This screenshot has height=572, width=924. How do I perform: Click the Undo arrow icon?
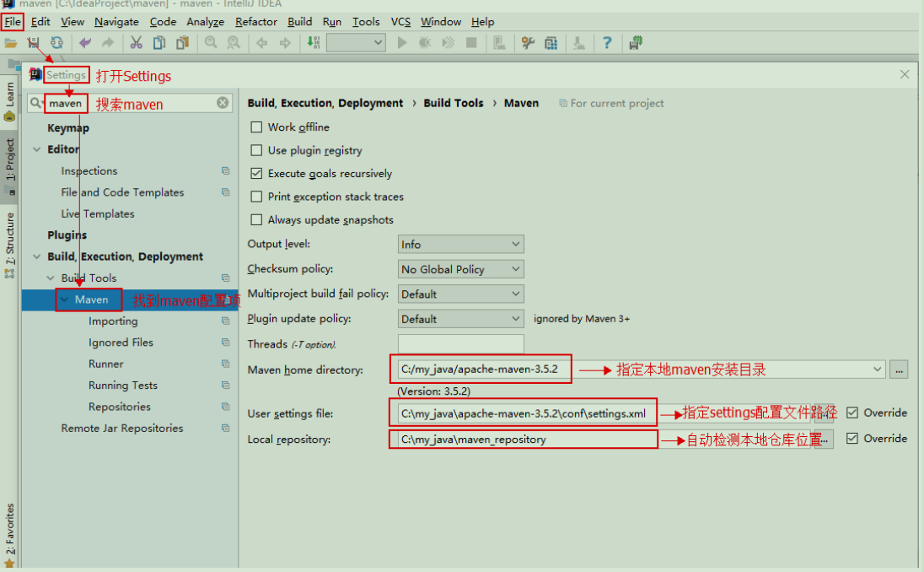tap(85, 43)
